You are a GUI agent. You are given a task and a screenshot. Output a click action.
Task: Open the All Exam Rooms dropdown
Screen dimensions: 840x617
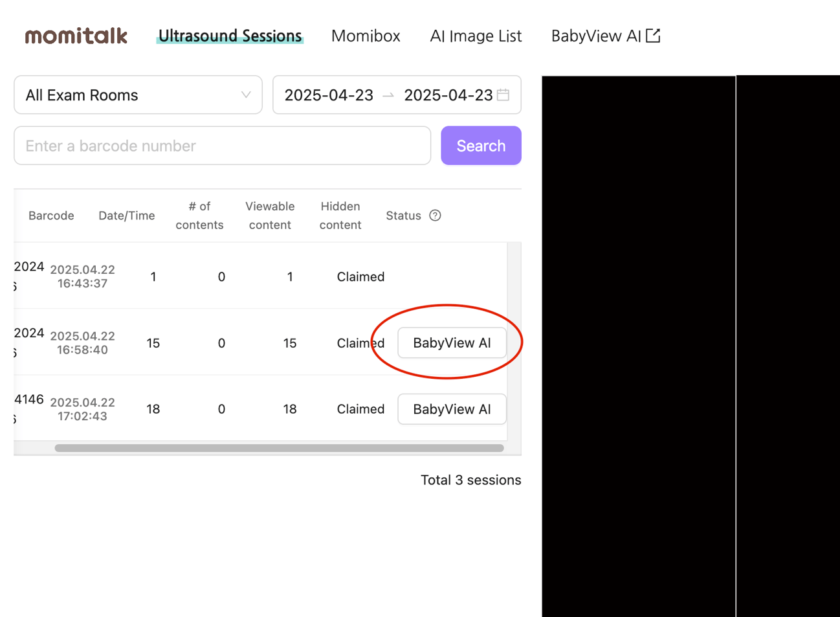(129, 95)
